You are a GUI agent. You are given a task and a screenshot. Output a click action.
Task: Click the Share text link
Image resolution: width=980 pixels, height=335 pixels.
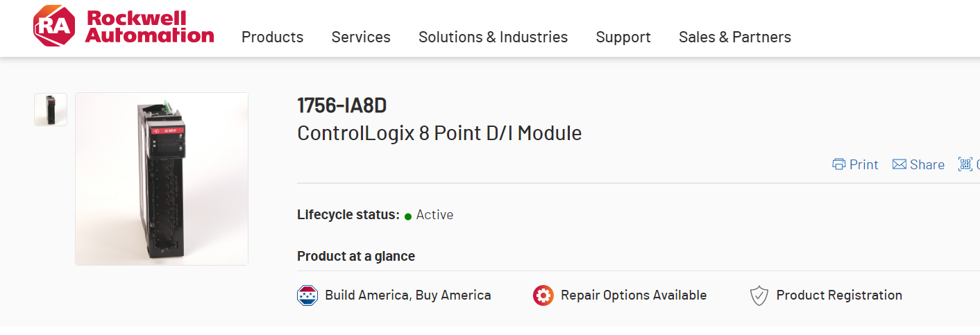(x=927, y=164)
